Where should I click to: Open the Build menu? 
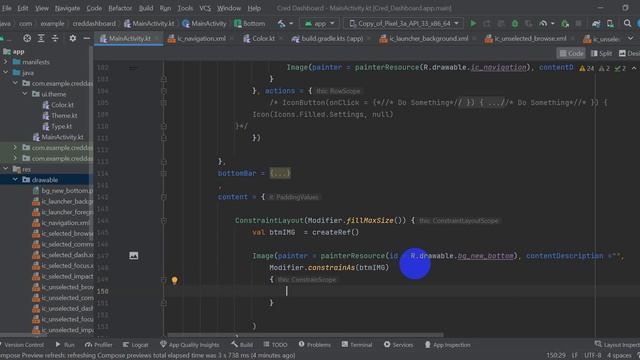pos(146,8)
